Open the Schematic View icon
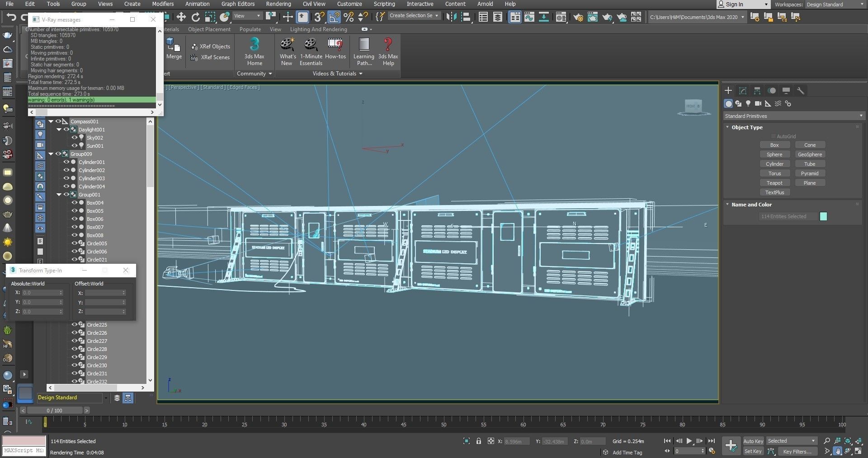Viewport: 868px width, 458px height. pyautogui.click(x=544, y=17)
